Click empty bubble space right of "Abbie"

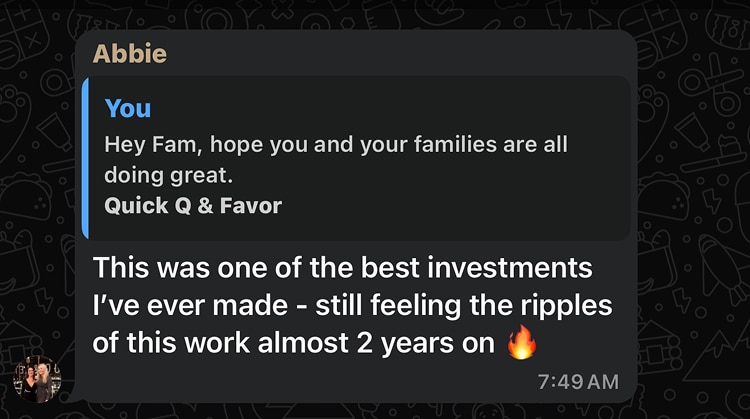coord(400,53)
